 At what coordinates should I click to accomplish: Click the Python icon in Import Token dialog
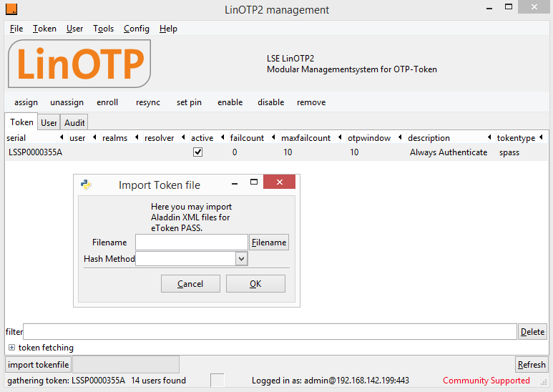[86, 185]
